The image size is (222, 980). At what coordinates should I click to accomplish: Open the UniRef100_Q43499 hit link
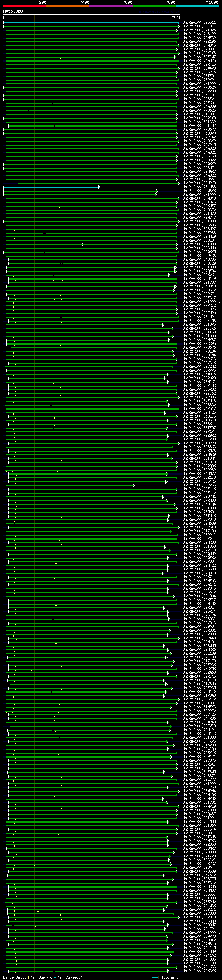click(x=199, y=34)
